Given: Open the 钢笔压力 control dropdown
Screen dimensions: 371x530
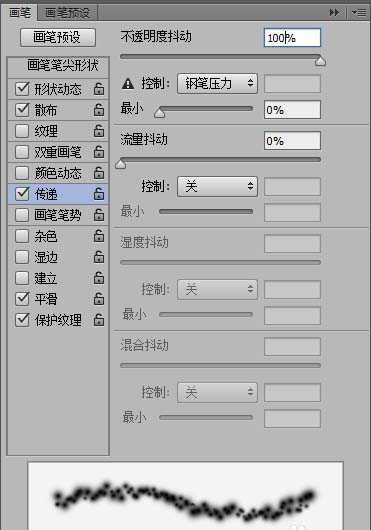Looking at the screenshot, I should (x=217, y=83).
